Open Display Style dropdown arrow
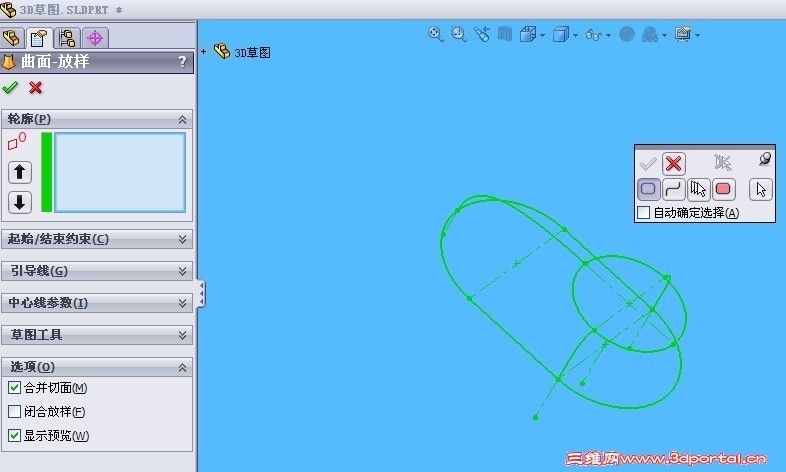 point(575,36)
